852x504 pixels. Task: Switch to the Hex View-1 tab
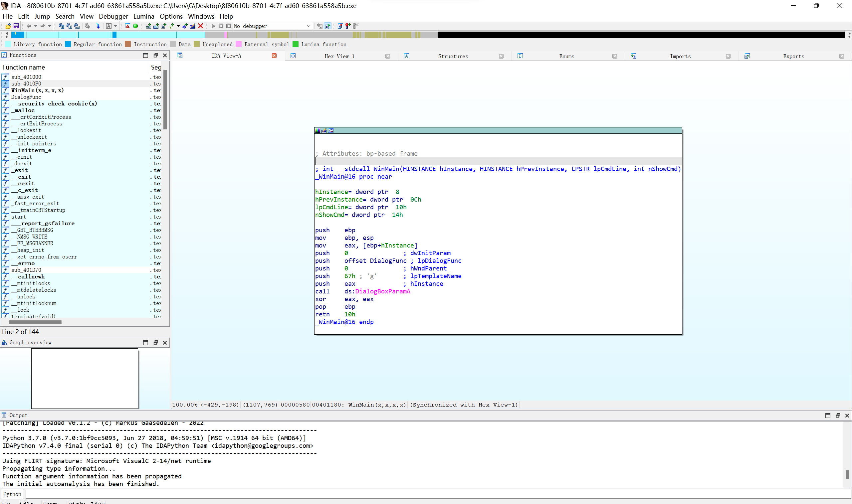click(x=339, y=56)
